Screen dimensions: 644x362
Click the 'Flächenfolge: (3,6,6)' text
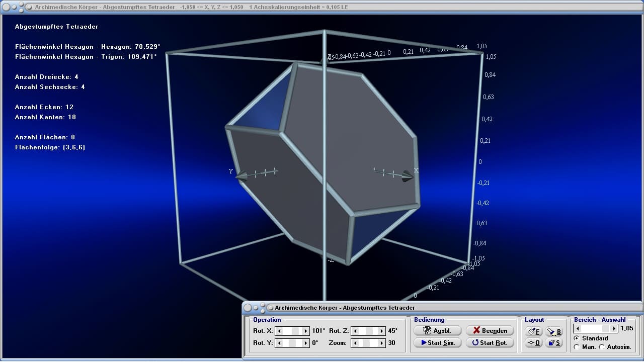click(x=50, y=147)
